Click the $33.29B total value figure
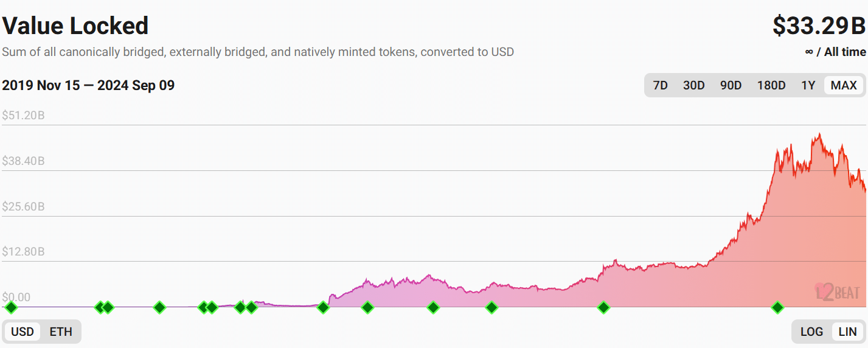Screen dimensions: 868x348 click(x=819, y=26)
